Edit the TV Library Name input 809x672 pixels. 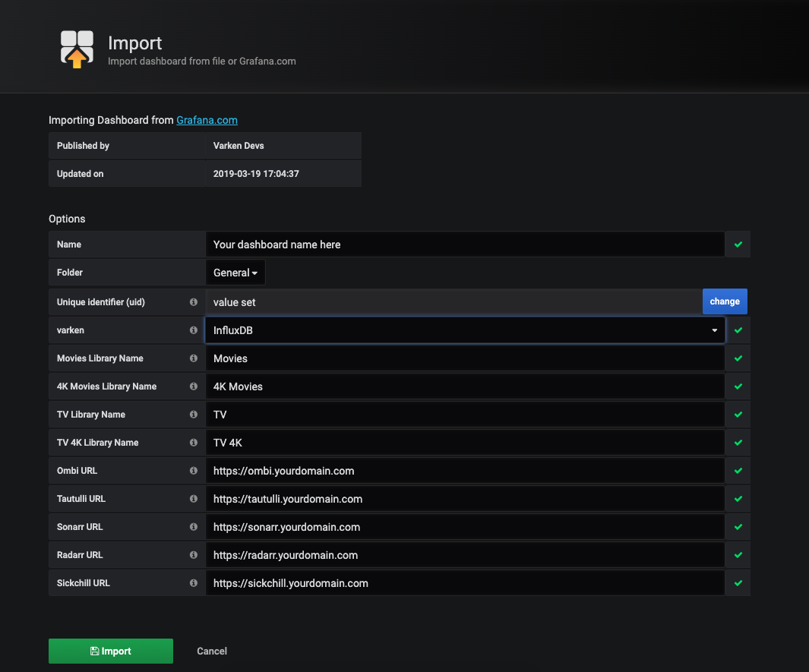465,415
